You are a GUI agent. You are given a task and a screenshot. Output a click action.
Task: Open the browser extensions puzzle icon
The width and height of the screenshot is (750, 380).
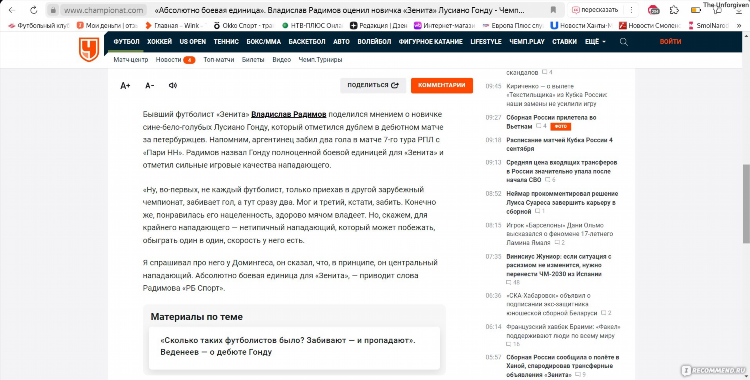[674, 10]
